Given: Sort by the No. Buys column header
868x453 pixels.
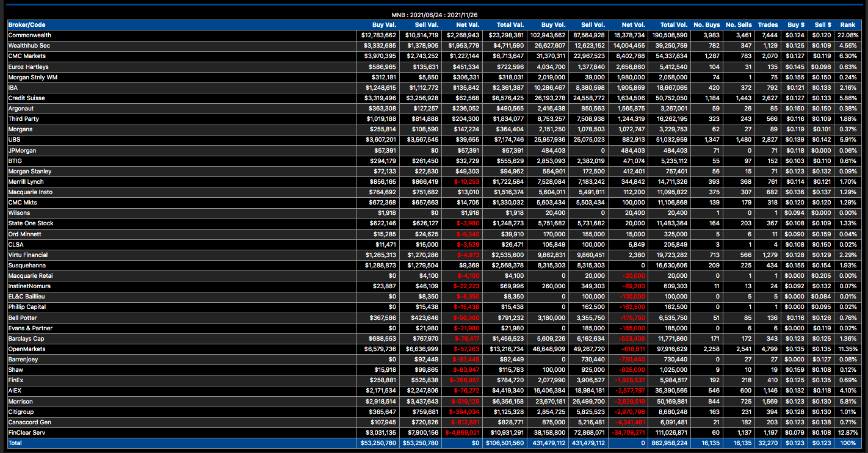Looking at the screenshot, I should coord(706,25).
